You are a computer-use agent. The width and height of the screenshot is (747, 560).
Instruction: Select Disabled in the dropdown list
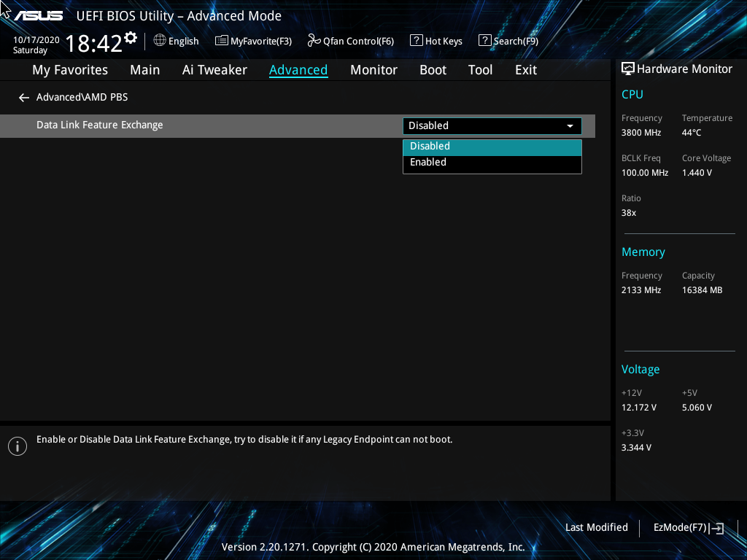pyautogui.click(x=492, y=147)
